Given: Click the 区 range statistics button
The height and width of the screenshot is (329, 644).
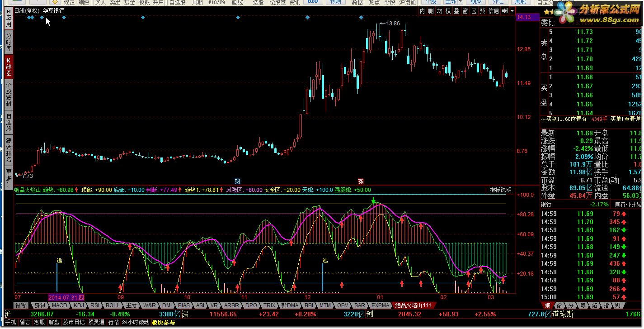Looking at the screenshot, I should (474, 11).
